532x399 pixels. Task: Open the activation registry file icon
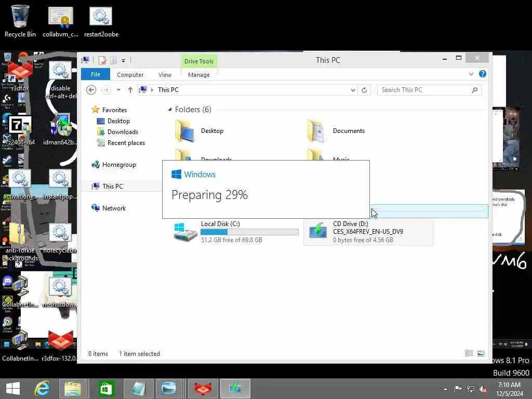(x=20, y=184)
